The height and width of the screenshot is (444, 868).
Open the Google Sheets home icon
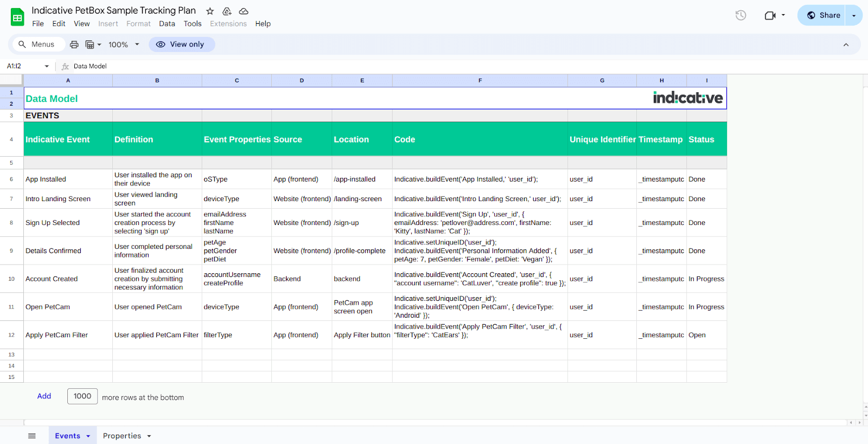(x=17, y=17)
